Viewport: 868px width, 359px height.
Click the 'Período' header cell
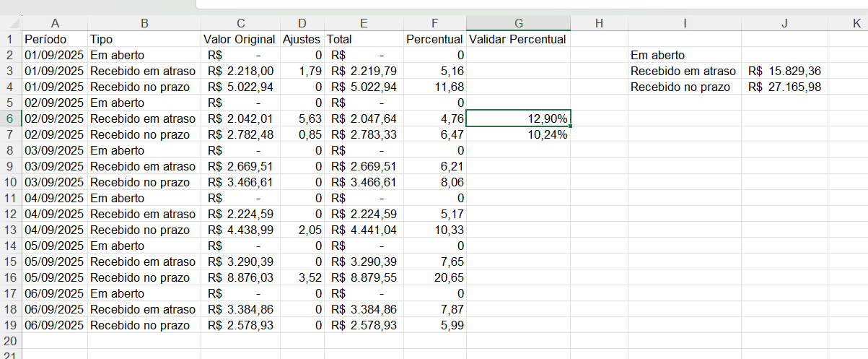pyautogui.click(x=55, y=39)
